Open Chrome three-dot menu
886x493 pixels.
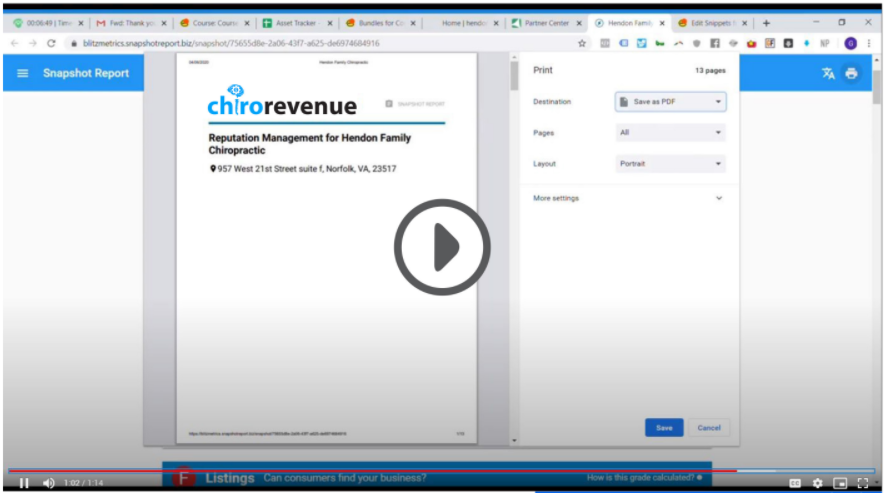(x=869, y=43)
